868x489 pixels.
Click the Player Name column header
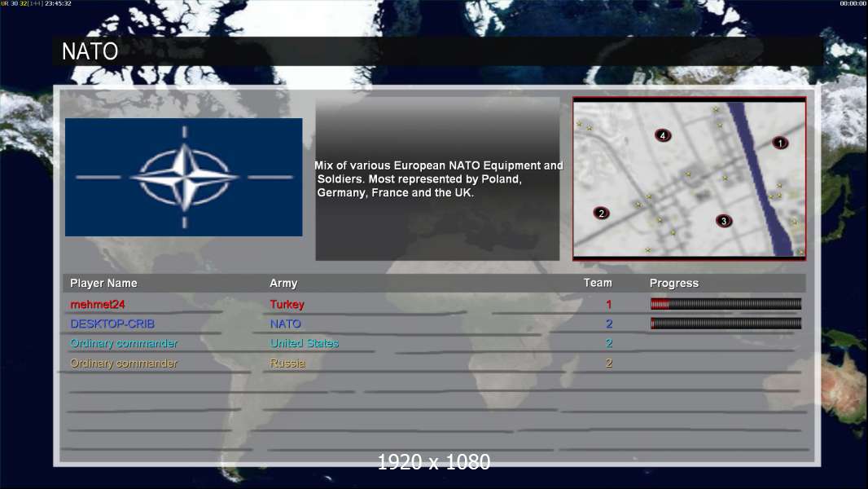pyautogui.click(x=103, y=283)
